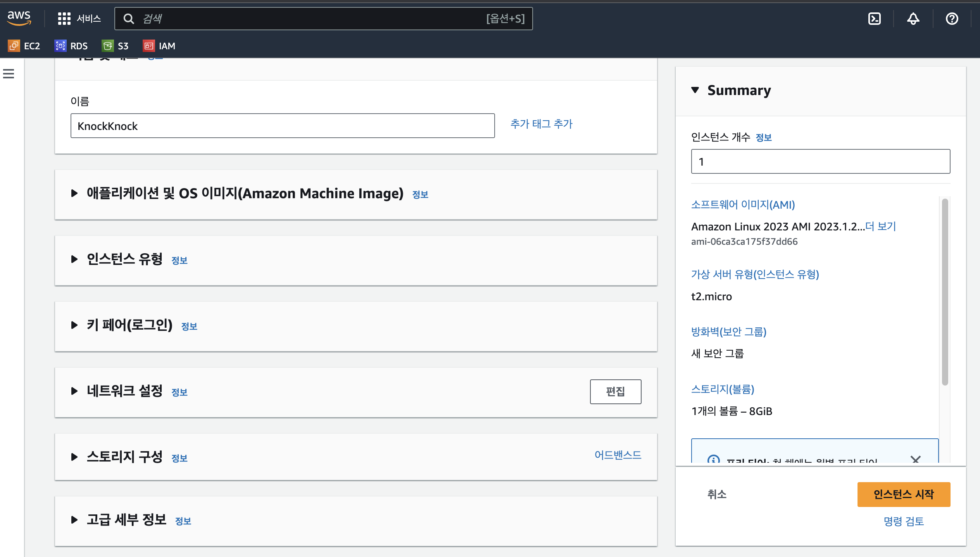Open the help question mark icon
This screenshot has width=980, height=557.
952,19
